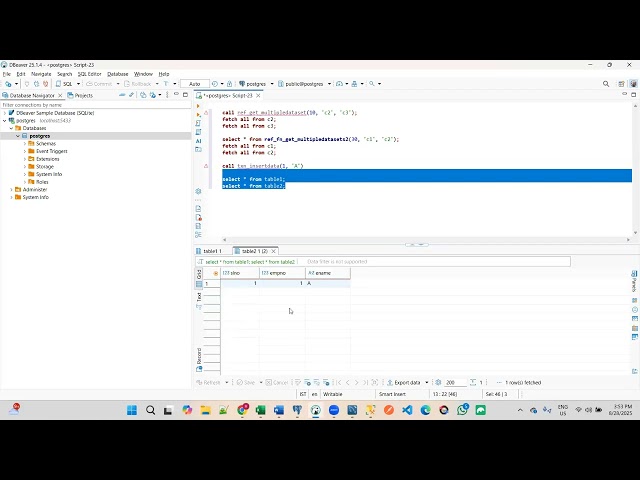640x480 pixels.
Task: Click the toolbar search magnifier icon
Action: (372, 84)
